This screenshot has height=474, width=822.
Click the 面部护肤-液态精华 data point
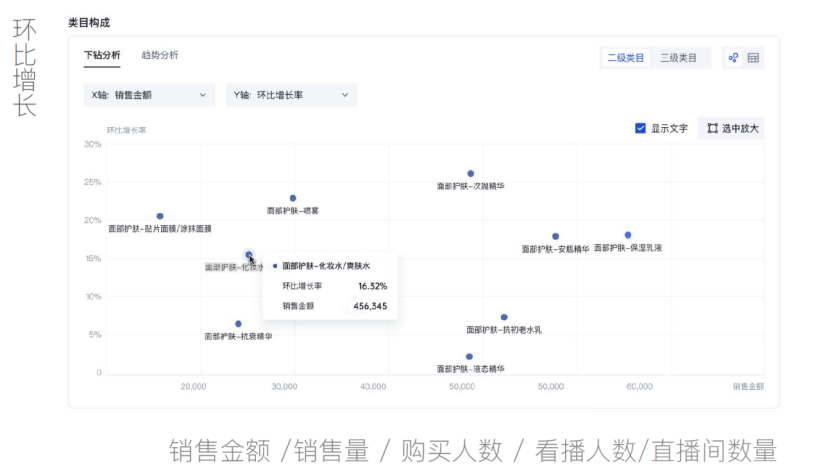click(469, 357)
